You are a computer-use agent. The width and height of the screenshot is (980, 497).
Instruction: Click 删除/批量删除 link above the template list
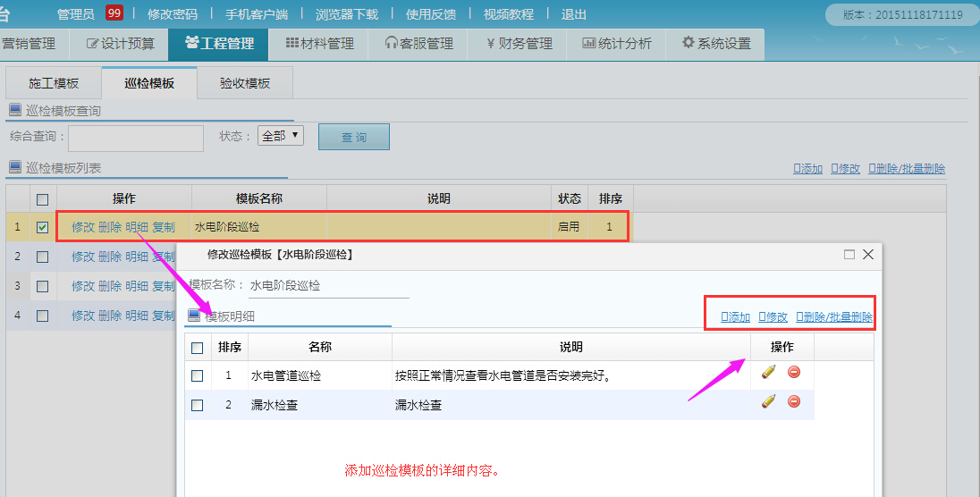pos(907,169)
